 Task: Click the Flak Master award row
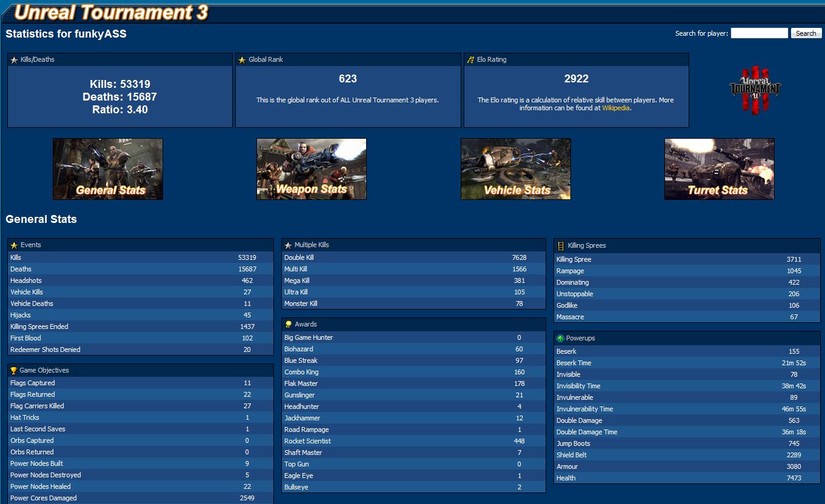(x=414, y=383)
